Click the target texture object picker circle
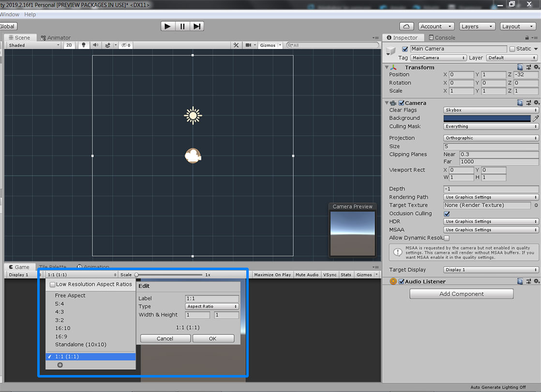The height and width of the screenshot is (392, 541). (x=536, y=205)
